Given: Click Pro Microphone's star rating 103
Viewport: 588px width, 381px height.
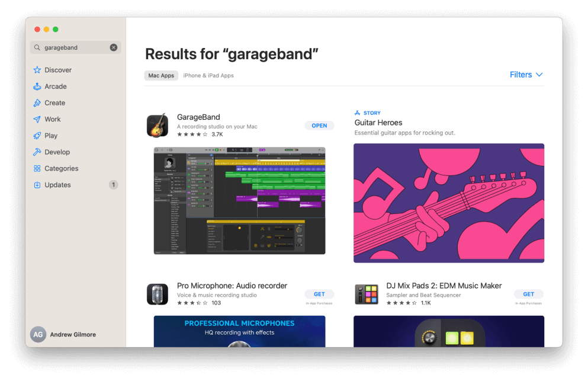Looking at the screenshot, I should (199, 303).
